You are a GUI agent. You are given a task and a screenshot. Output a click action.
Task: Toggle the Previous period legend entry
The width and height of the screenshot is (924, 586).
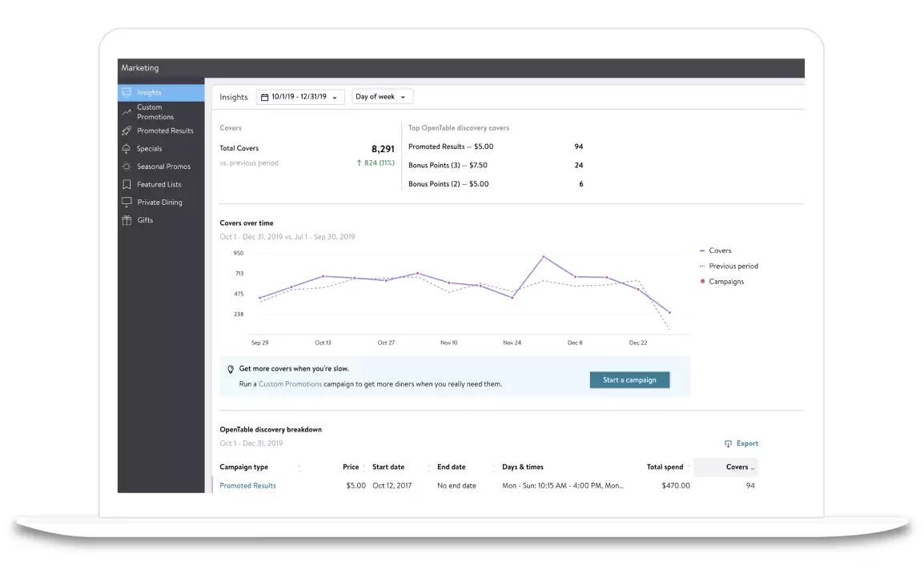click(x=729, y=267)
